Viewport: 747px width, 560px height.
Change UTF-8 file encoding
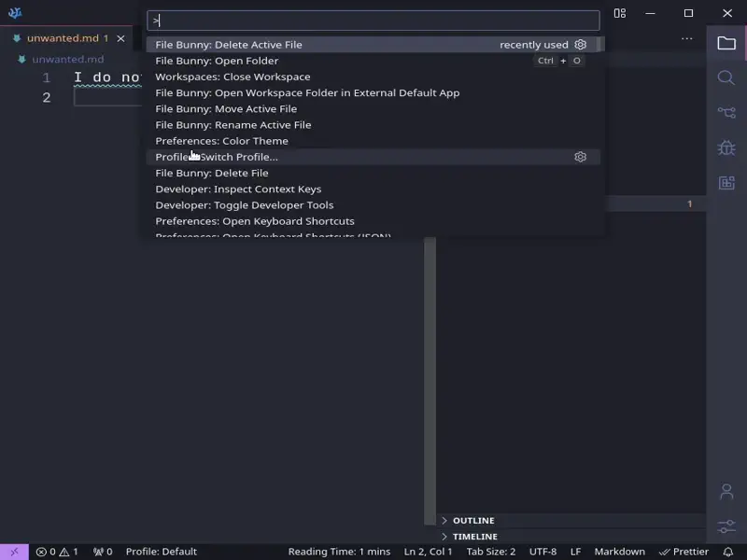coord(543,552)
